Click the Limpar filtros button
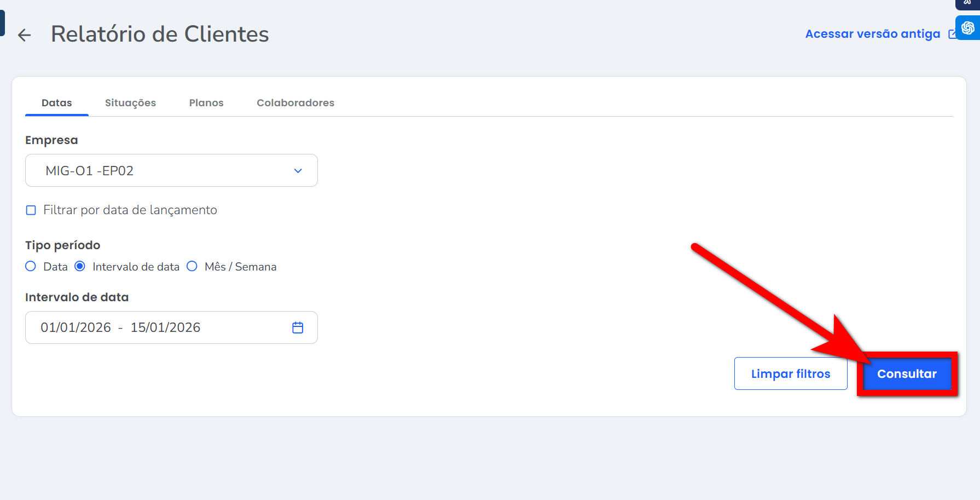 tap(790, 373)
